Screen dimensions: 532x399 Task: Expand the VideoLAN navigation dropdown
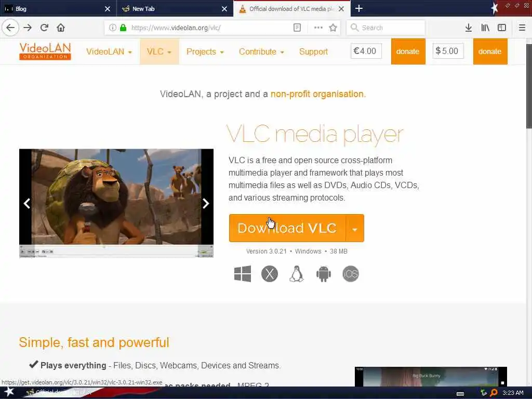click(x=109, y=51)
